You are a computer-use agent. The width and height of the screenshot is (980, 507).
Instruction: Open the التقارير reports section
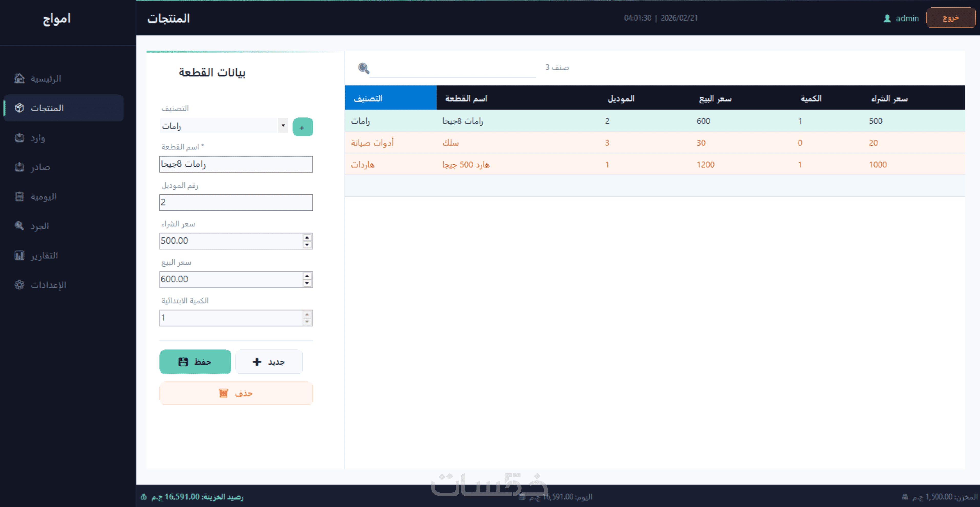tap(44, 255)
